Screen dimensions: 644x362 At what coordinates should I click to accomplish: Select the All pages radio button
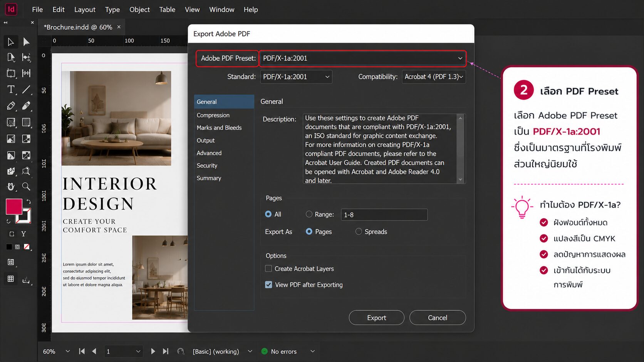pos(268,214)
